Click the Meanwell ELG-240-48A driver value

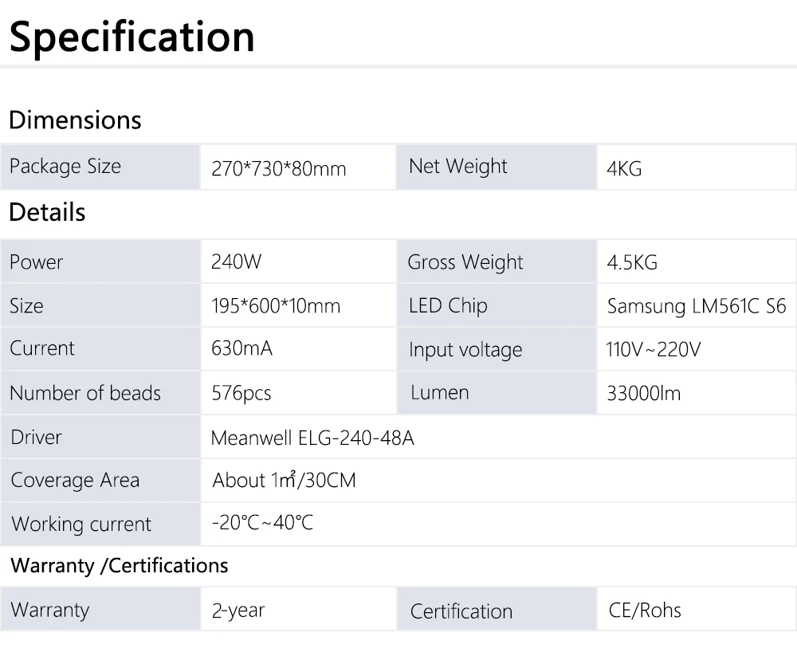pos(312,438)
